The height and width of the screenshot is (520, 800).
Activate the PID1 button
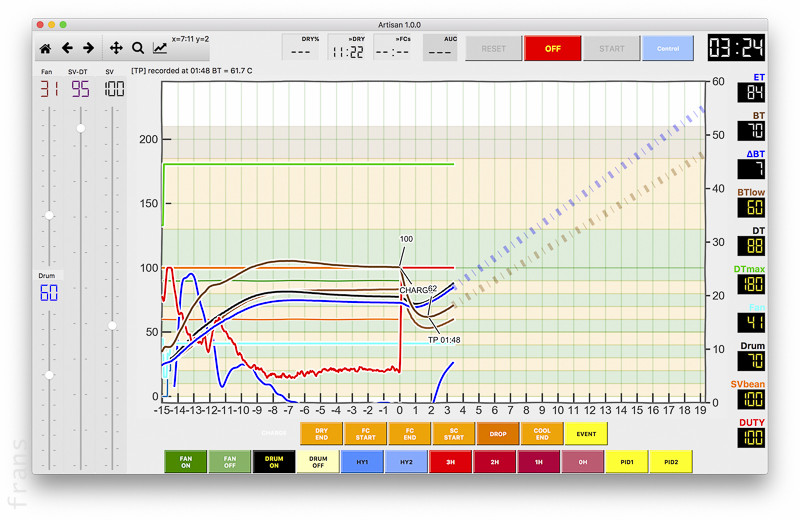(625, 461)
